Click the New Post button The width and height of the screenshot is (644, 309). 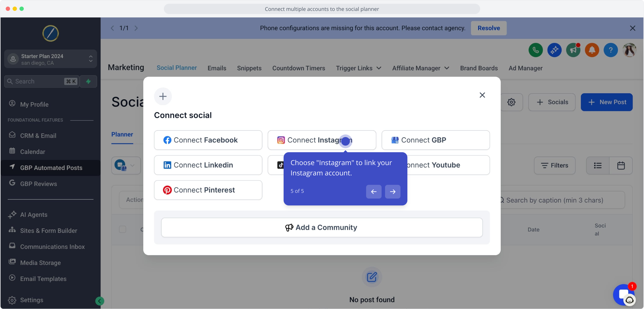pyautogui.click(x=607, y=102)
